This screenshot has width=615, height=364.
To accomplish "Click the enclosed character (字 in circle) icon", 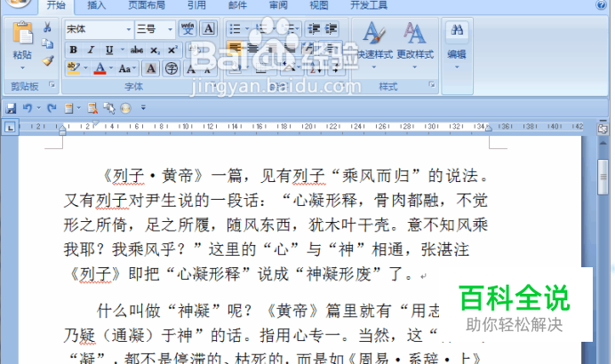I will pos(172,68).
